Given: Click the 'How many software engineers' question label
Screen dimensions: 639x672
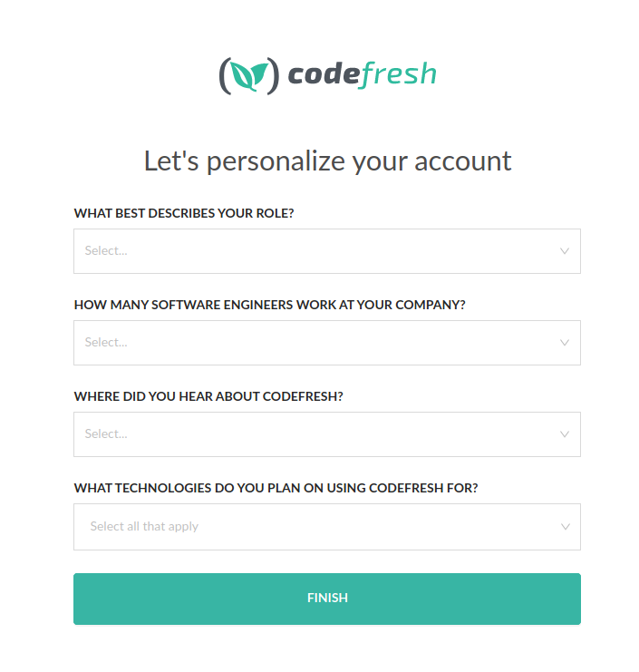Looking at the screenshot, I should [x=269, y=305].
